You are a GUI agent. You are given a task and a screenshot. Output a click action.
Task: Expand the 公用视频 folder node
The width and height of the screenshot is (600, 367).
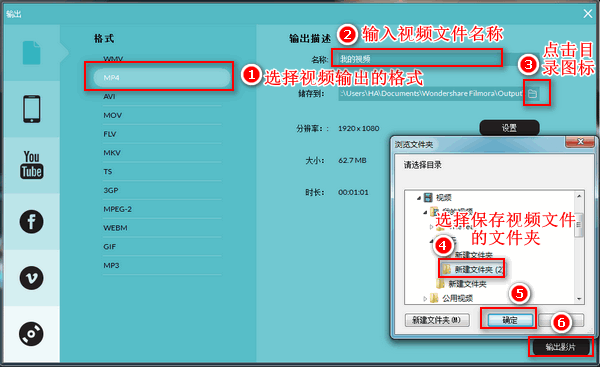click(425, 298)
